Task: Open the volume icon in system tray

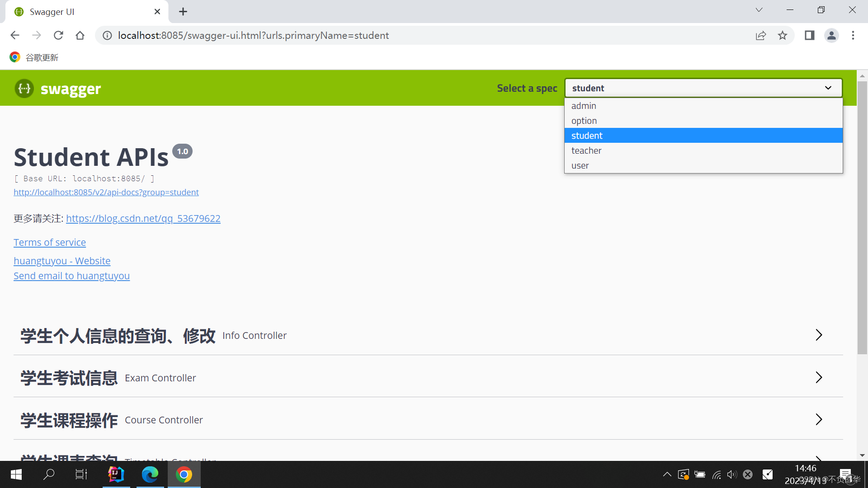Action: coord(732,474)
